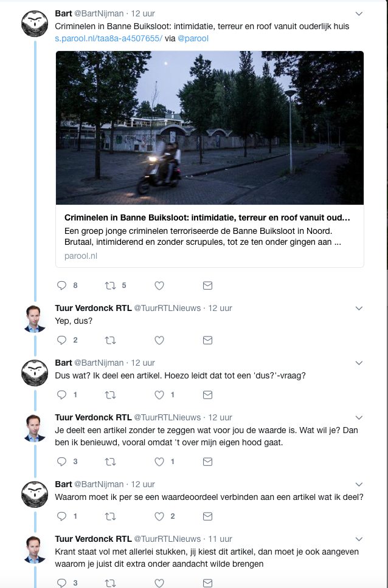The image size is (388, 588).
Task: Open Bart's owl profile avatar on the first tweet
Action: coord(35,24)
